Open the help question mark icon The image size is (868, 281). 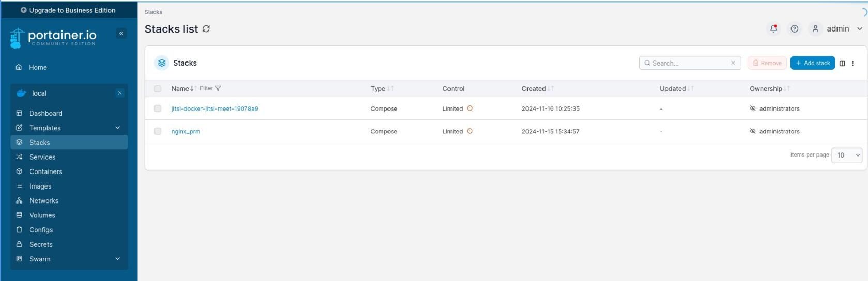click(x=795, y=29)
